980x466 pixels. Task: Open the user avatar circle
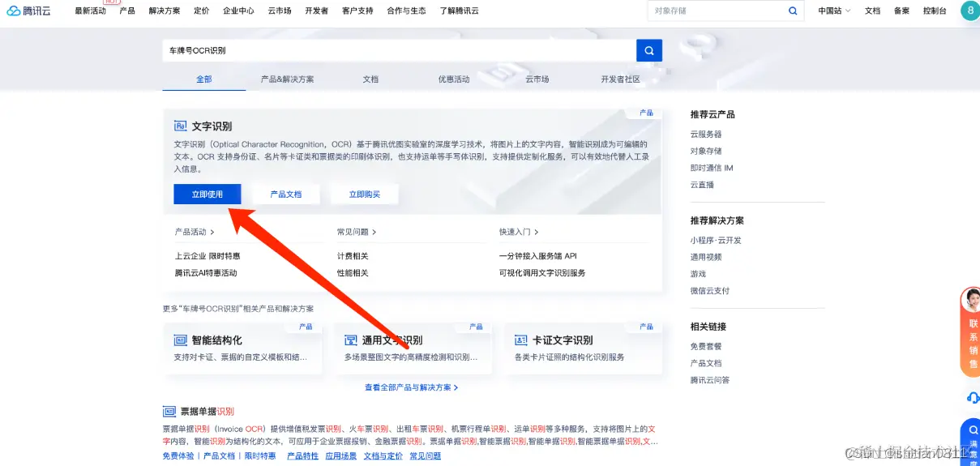[x=969, y=11]
